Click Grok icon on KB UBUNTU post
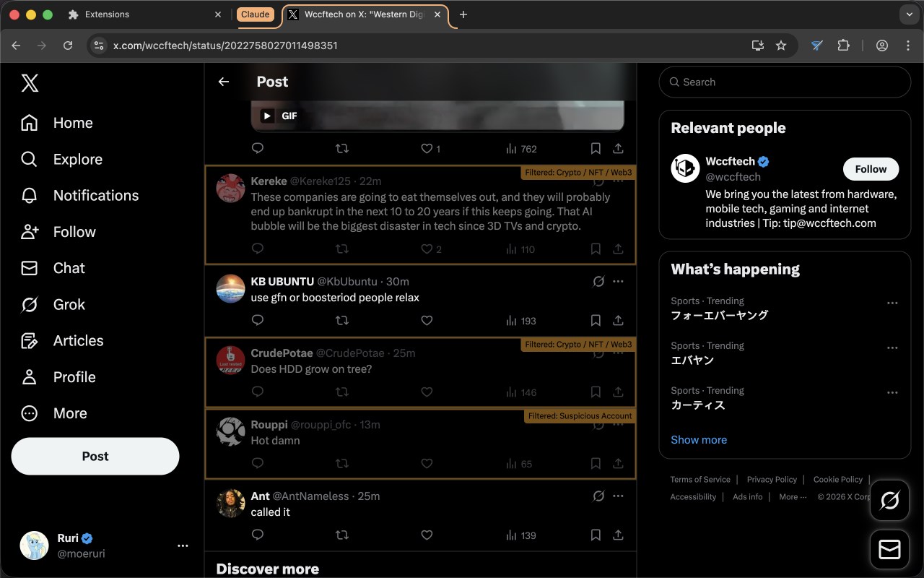924x578 pixels. tap(598, 281)
